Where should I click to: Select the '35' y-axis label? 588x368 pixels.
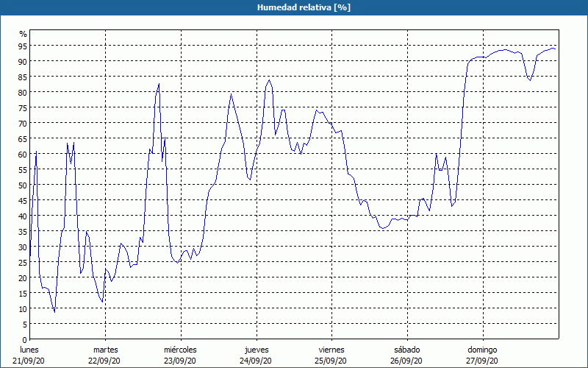[x=23, y=232]
